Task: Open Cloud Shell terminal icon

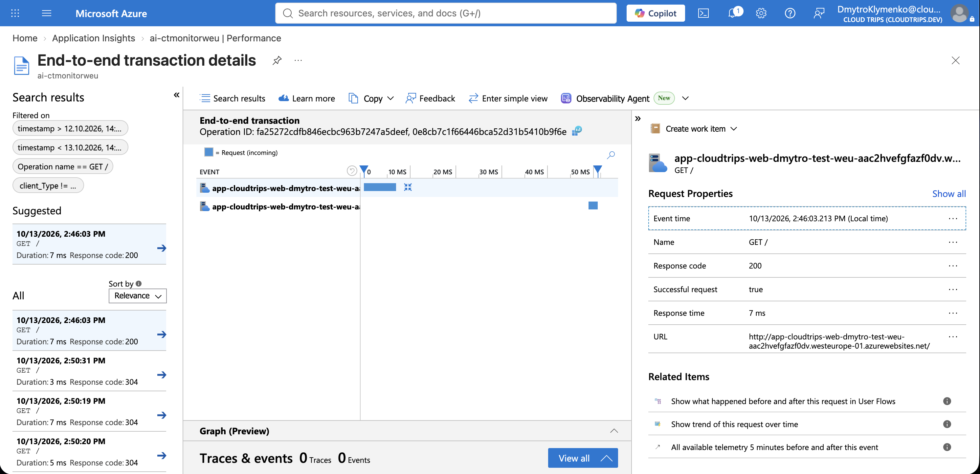Action: point(703,13)
